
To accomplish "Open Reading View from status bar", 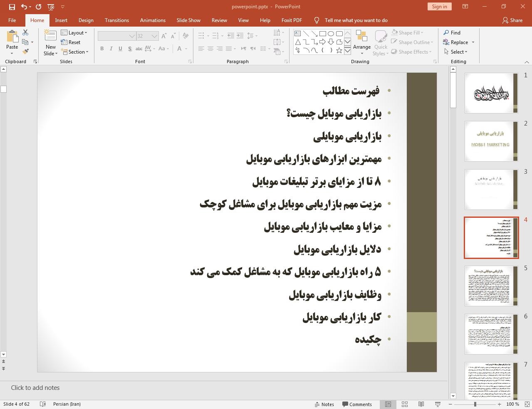I will 421,404.
